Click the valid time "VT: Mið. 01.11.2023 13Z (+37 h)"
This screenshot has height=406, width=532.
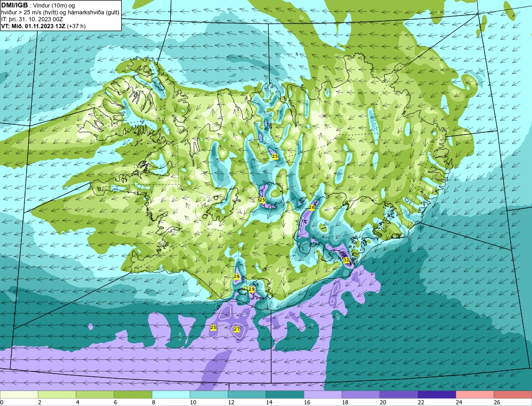[x=43, y=26]
